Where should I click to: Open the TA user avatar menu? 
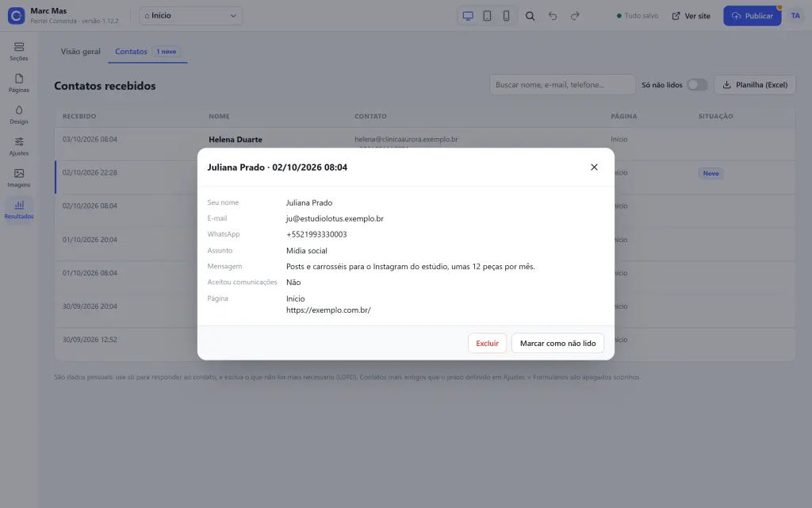[x=795, y=16]
